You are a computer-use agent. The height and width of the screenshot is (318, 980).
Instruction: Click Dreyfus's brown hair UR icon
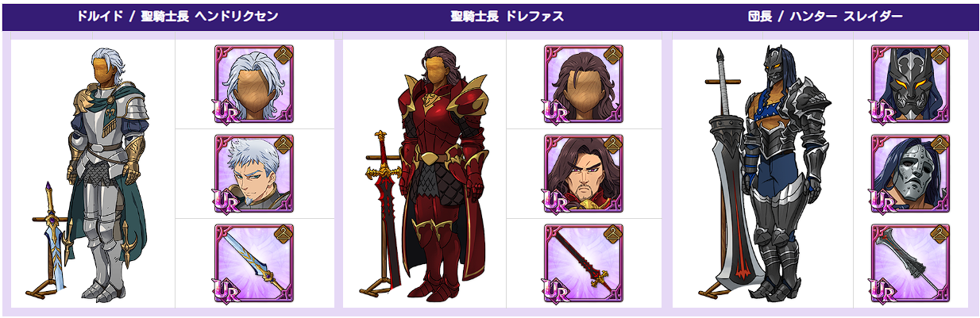point(584,83)
